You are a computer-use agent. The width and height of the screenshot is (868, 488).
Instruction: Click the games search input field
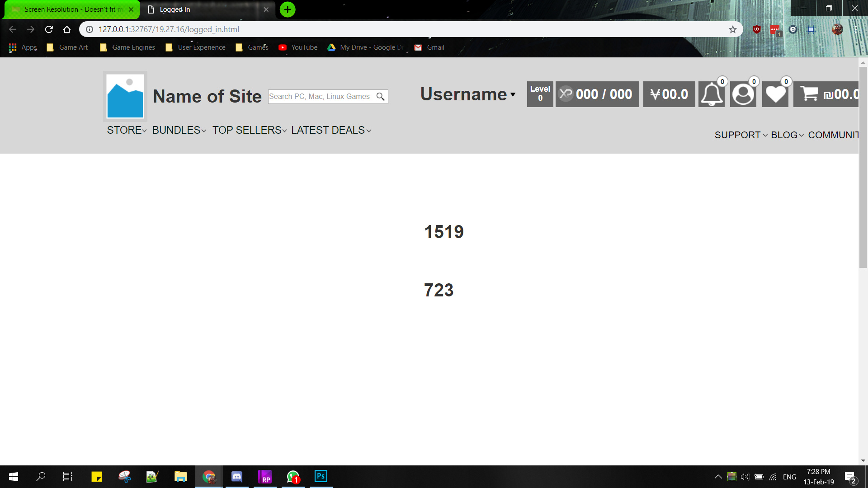pos(320,97)
